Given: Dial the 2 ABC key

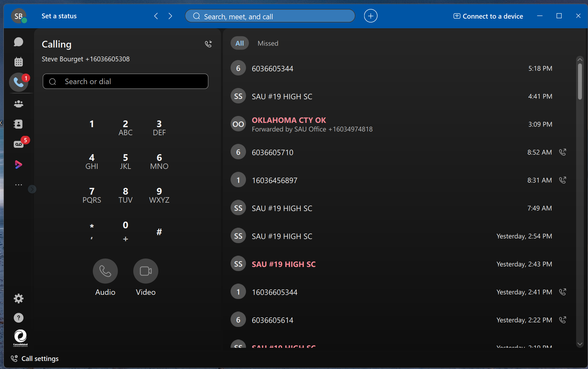Looking at the screenshot, I should pos(126,128).
